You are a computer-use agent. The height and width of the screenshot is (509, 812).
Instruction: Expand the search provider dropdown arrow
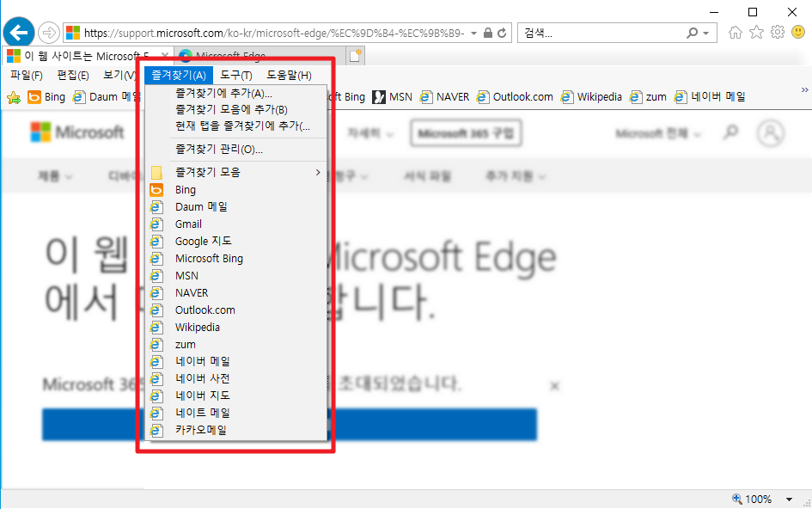pyautogui.click(x=705, y=34)
